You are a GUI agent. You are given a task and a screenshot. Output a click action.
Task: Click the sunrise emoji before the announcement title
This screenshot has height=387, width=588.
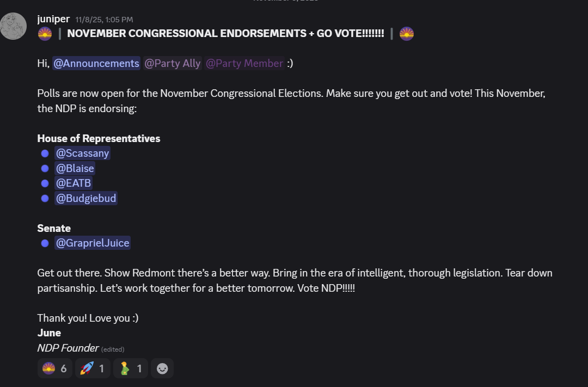(x=45, y=34)
